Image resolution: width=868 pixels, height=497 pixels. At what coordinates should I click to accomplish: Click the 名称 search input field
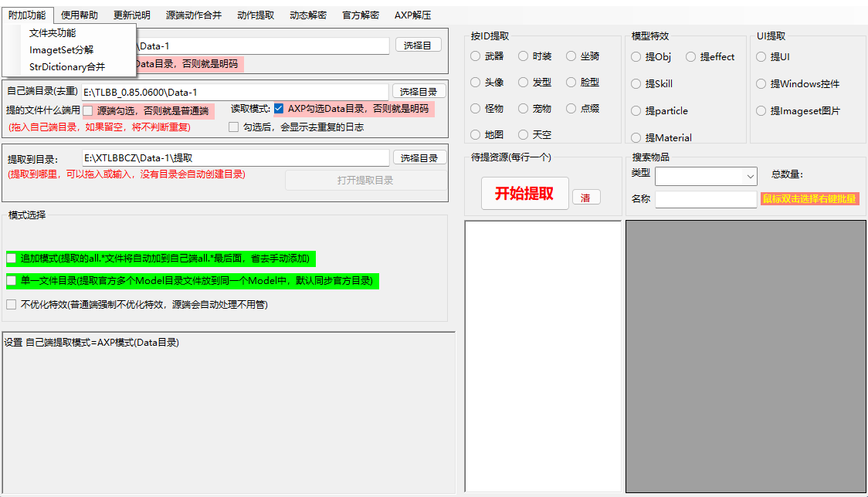[x=706, y=199]
